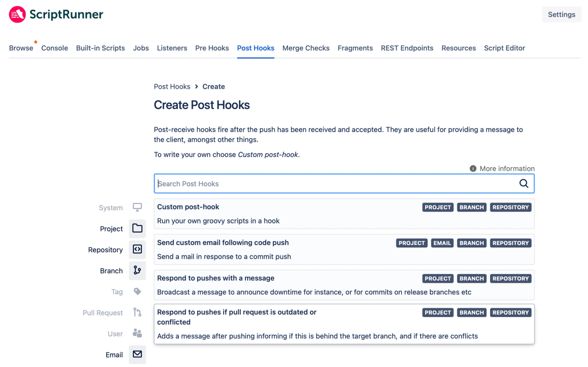The image size is (588, 367).
Task: Click REPOSITORY badge on outdated or conflicted hook
Action: click(x=510, y=312)
